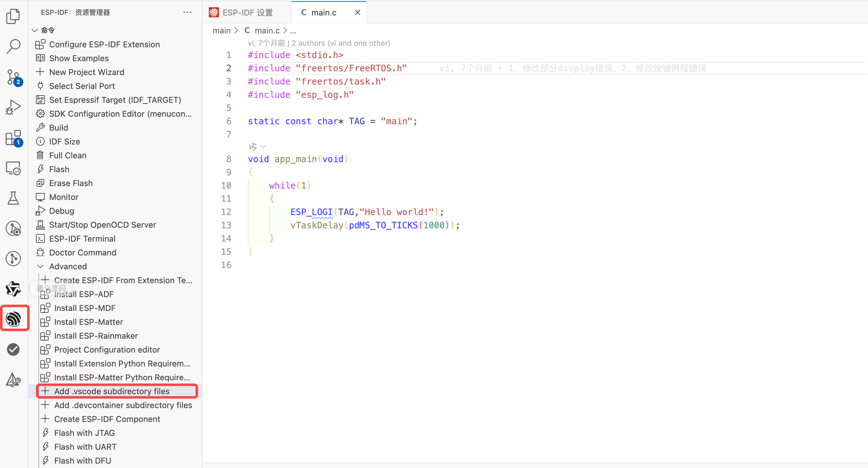Launch New Project Wizard

pyautogui.click(x=87, y=72)
